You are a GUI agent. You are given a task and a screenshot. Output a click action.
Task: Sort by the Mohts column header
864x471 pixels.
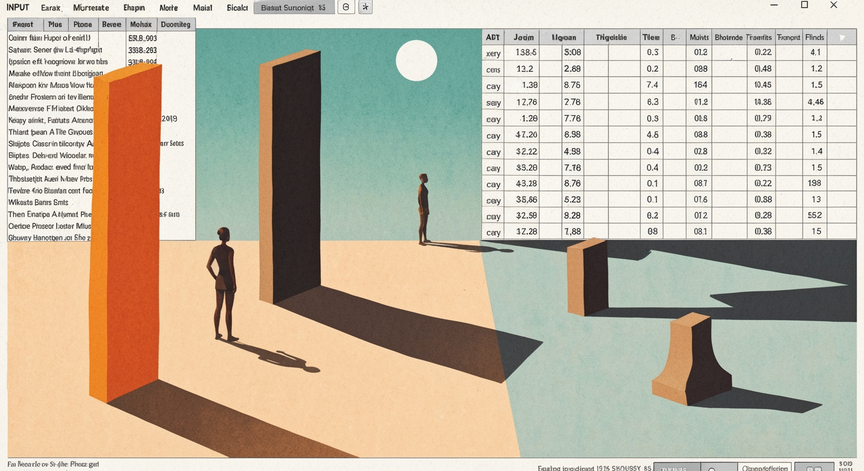click(x=699, y=37)
